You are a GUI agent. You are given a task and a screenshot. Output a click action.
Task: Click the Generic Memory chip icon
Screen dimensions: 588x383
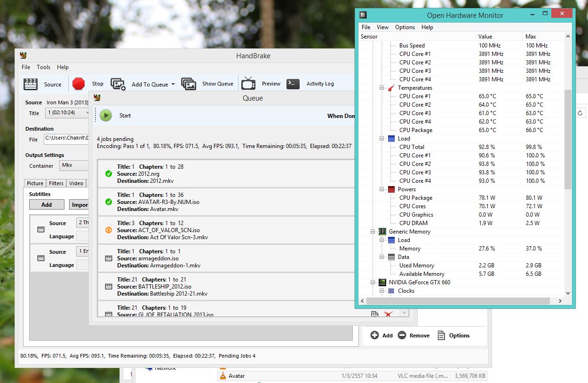coord(382,232)
